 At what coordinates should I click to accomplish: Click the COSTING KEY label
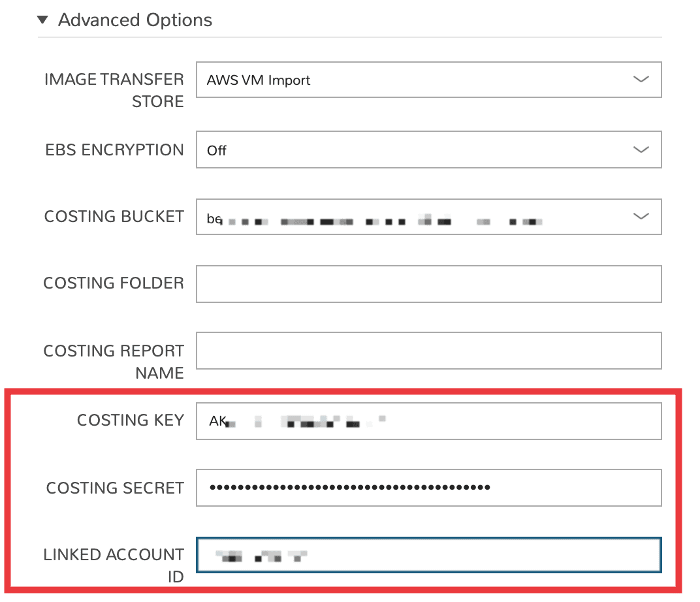[131, 420]
